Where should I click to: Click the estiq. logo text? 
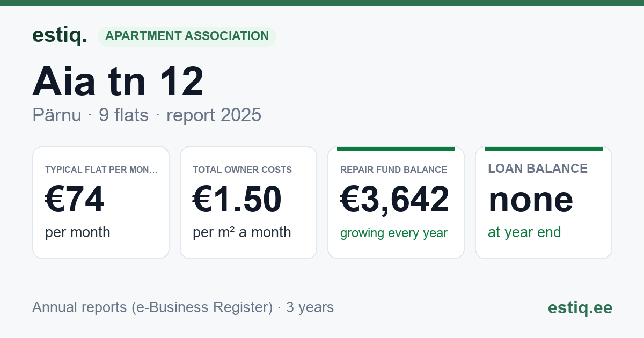(x=60, y=35)
